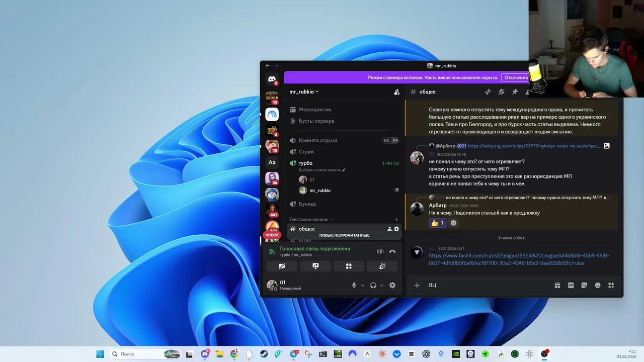Create invite for the общее channel
This screenshot has height=362, width=644.
pos(389,229)
